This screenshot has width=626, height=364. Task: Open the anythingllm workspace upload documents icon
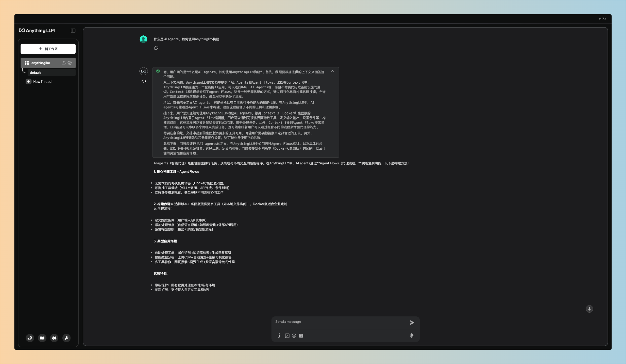pos(64,63)
